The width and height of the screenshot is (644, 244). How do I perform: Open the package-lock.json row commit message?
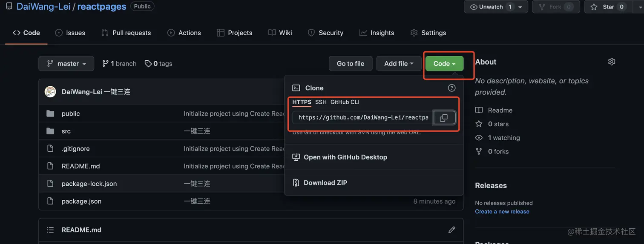click(x=197, y=184)
